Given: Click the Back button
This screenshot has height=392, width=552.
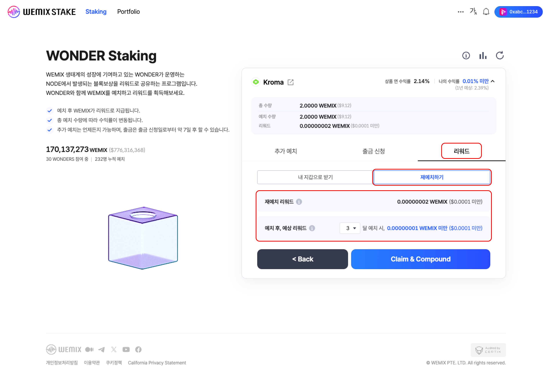Looking at the screenshot, I should (x=302, y=259).
